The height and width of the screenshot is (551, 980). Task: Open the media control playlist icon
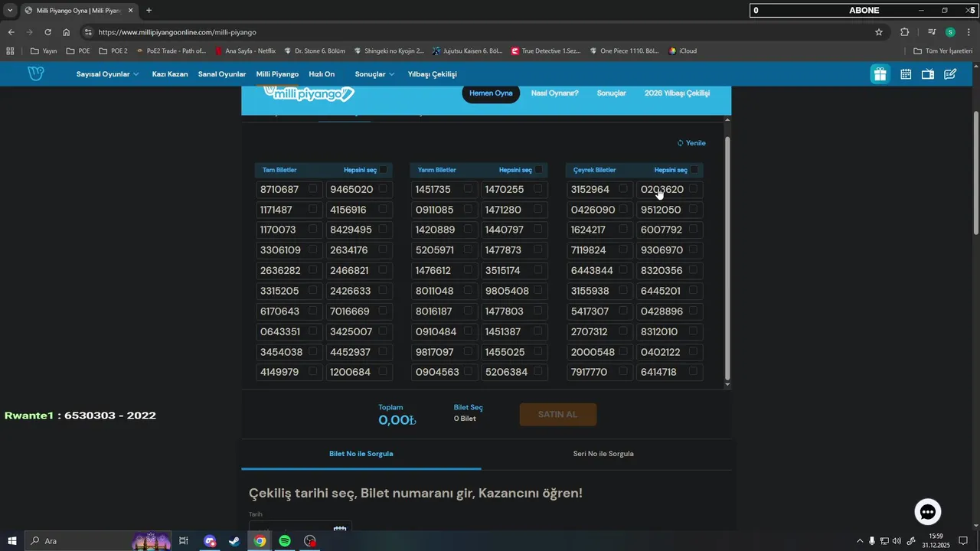pyautogui.click(x=932, y=32)
